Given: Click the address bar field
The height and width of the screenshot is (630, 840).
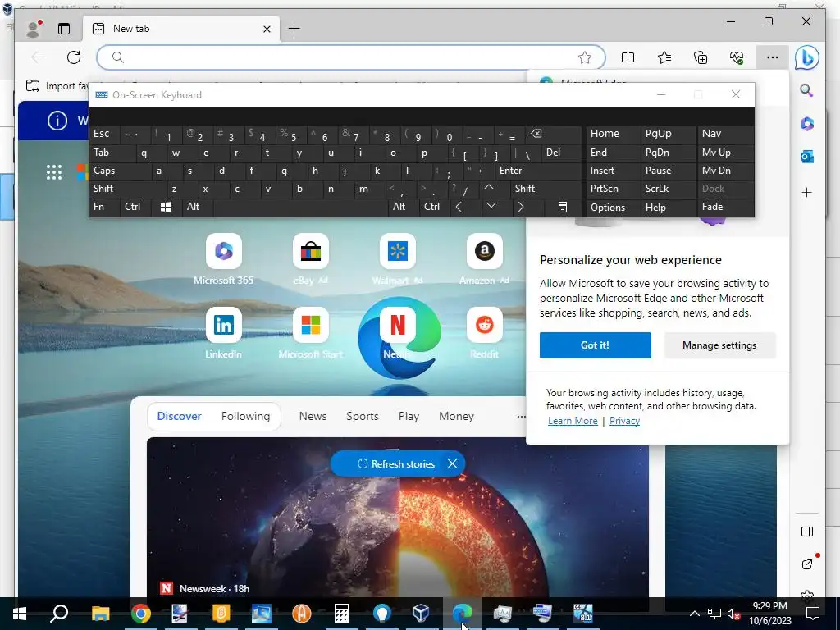Looking at the screenshot, I should point(351,57).
